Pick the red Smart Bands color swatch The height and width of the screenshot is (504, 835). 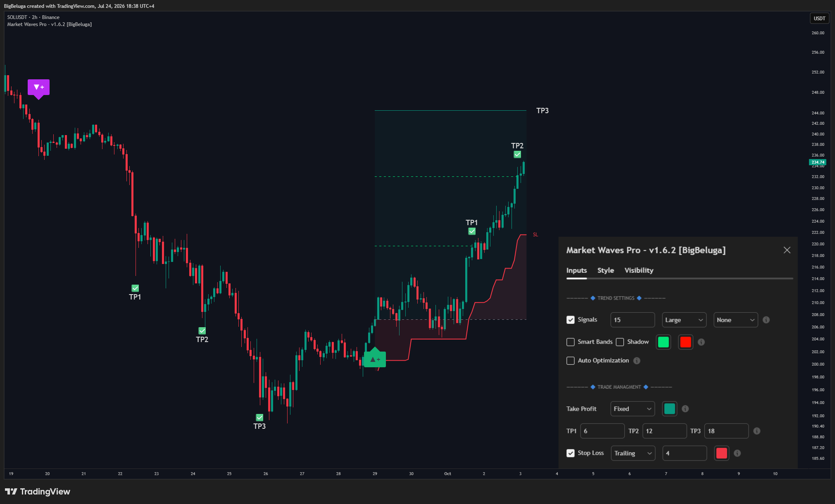coord(685,342)
